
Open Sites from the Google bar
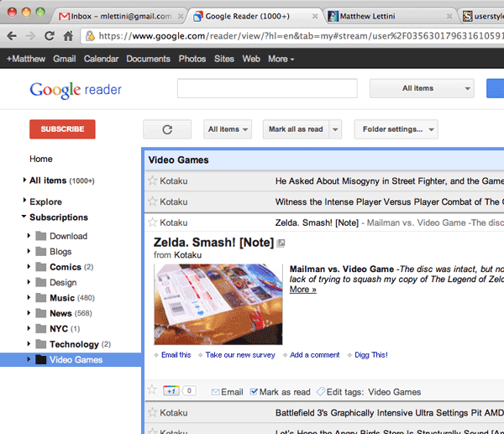[x=224, y=59]
